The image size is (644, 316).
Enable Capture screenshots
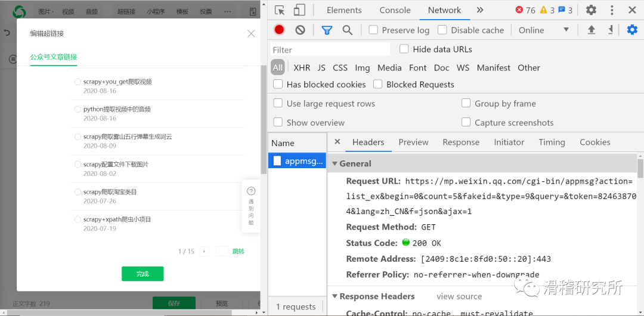pos(466,122)
